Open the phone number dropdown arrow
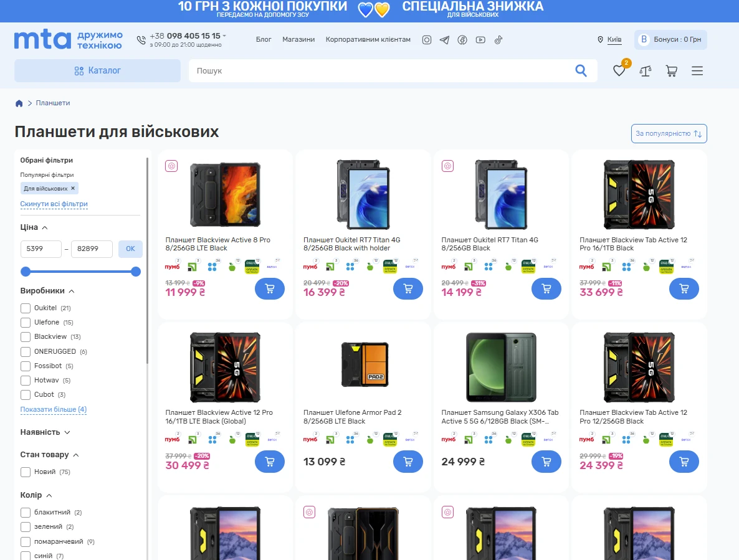The image size is (739, 560). point(224,36)
